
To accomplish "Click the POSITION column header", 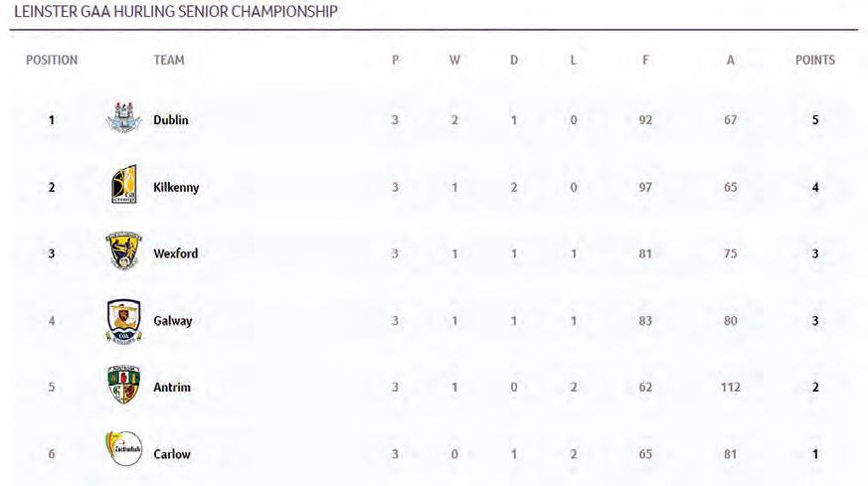I will pos(52,60).
